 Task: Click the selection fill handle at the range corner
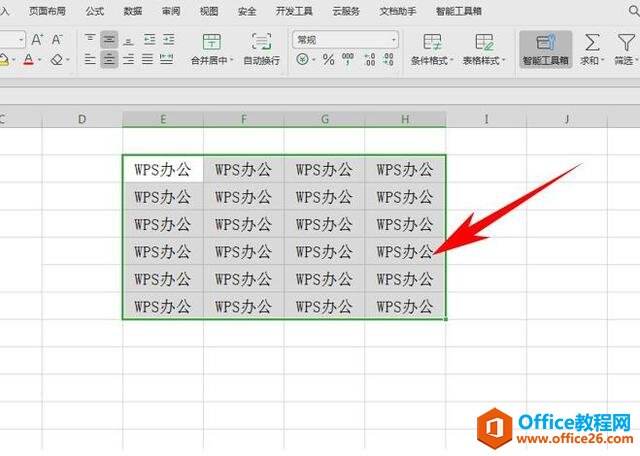[446, 319]
